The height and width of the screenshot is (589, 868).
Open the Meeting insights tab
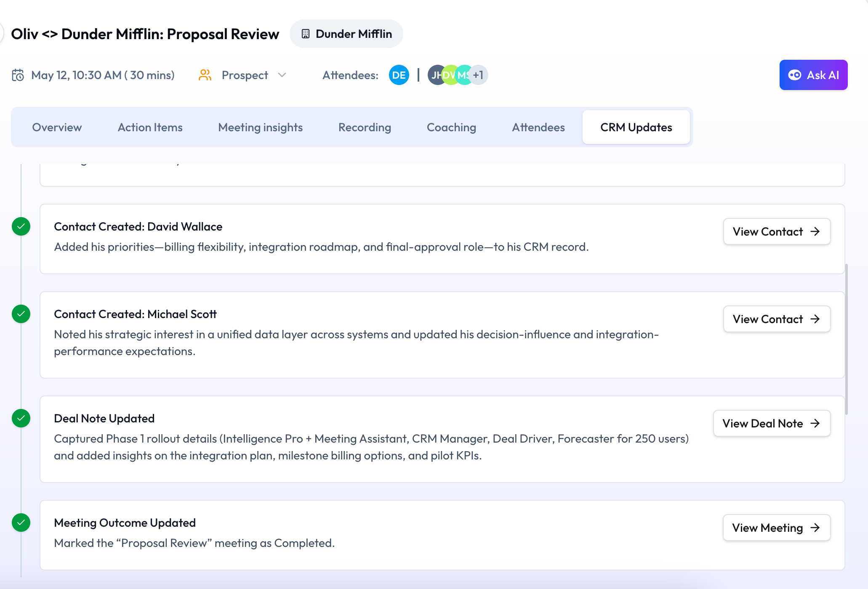click(260, 127)
